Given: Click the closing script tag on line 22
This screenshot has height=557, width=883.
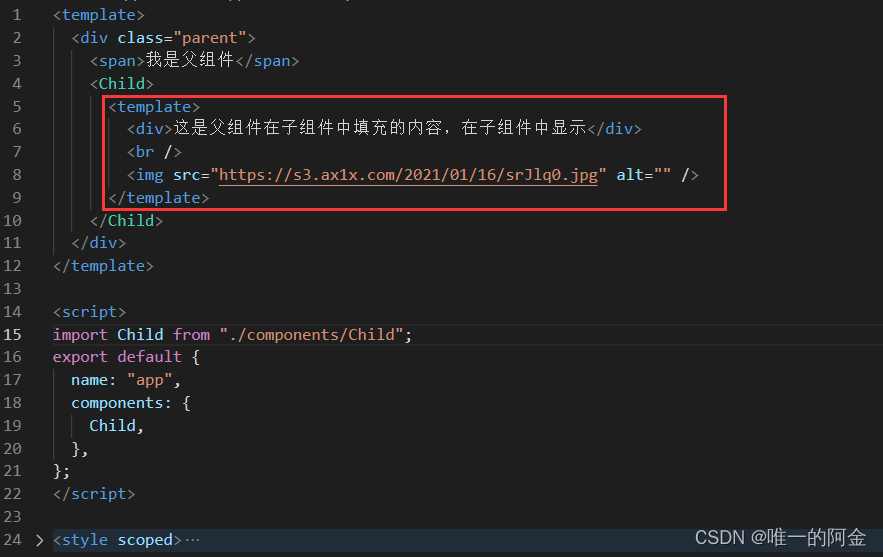Looking at the screenshot, I should tap(94, 494).
